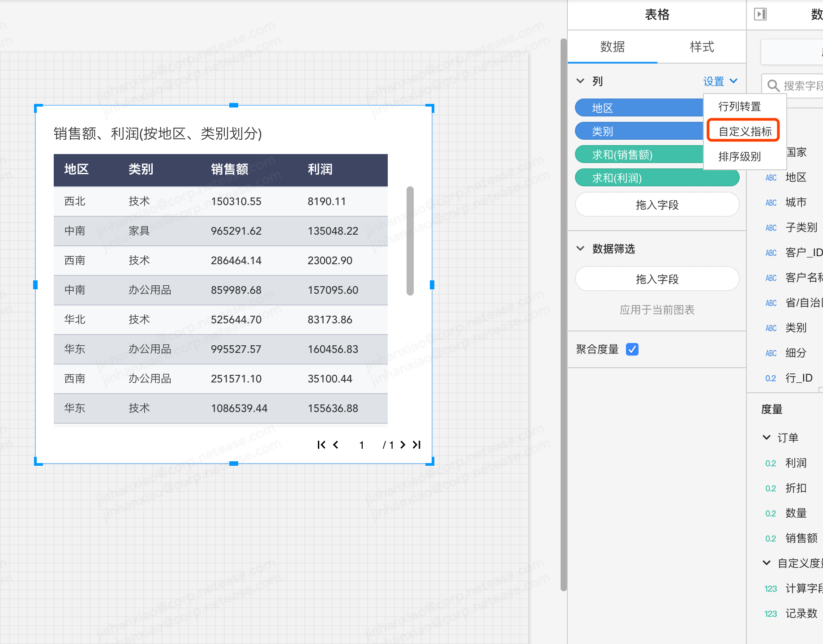Go to first page of table
The height and width of the screenshot is (644, 823).
[321, 445]
